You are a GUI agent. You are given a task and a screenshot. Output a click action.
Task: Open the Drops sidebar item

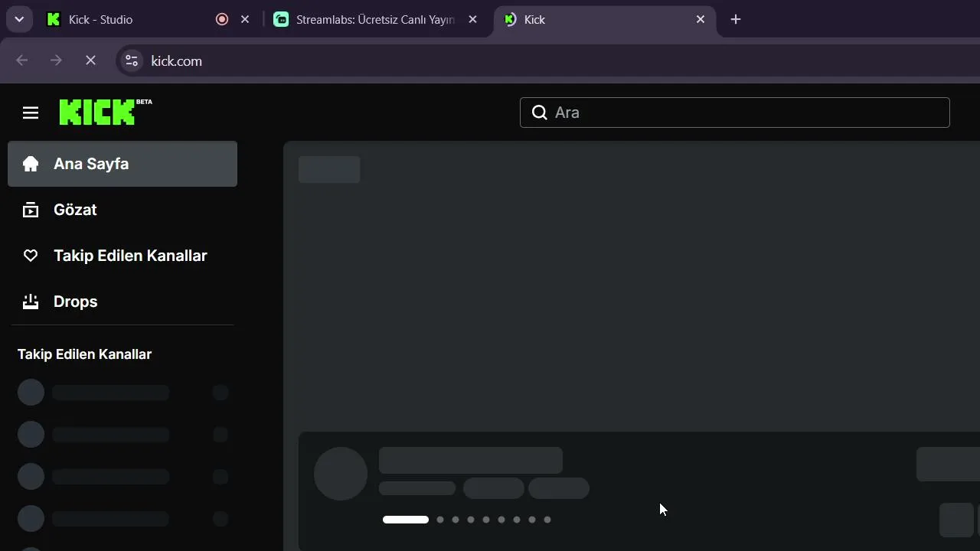[x=122, y=302]
